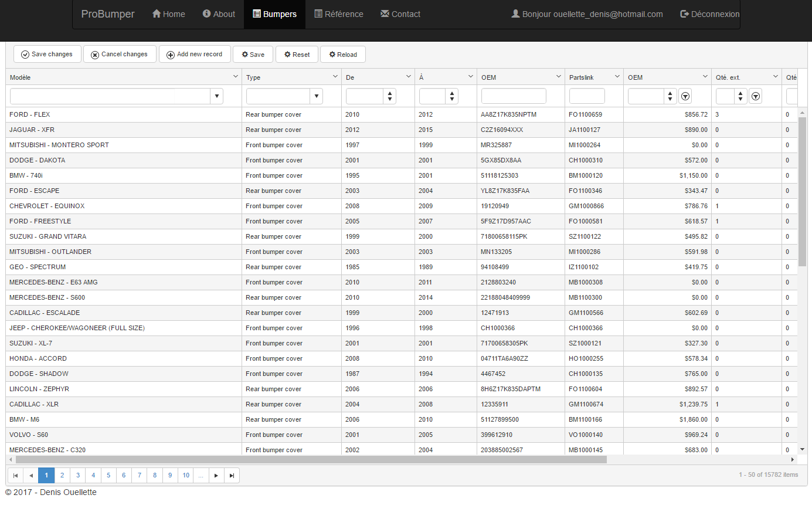
Task: Click Partslink cell SZ1100122
Action: tap(594, 236)
